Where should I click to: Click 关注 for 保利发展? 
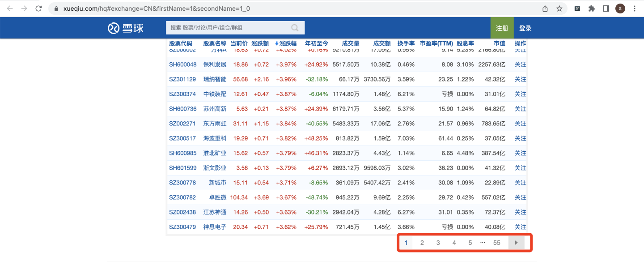pos(521,64)
